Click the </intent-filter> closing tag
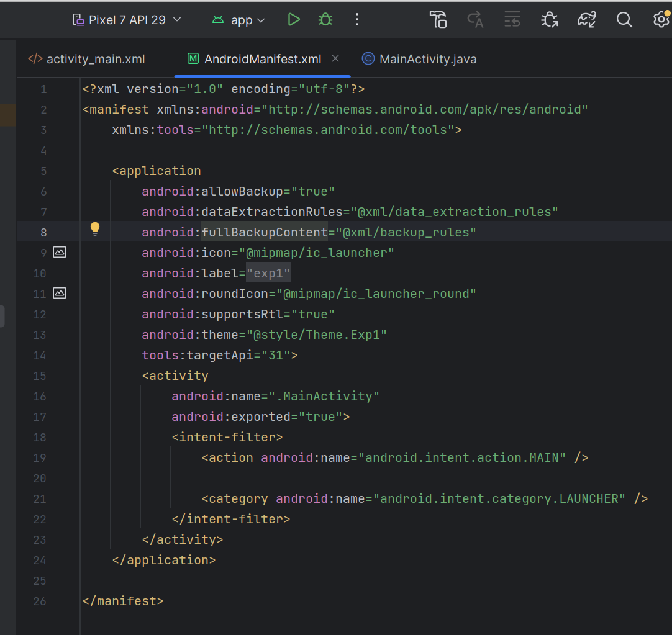The width and height of the screenshot is (672, 635). click(x=231, y=520)
